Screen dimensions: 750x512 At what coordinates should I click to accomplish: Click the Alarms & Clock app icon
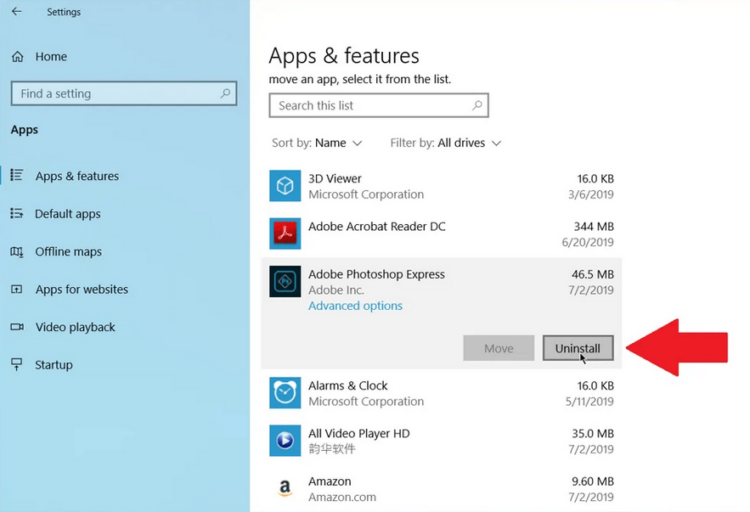285,393
